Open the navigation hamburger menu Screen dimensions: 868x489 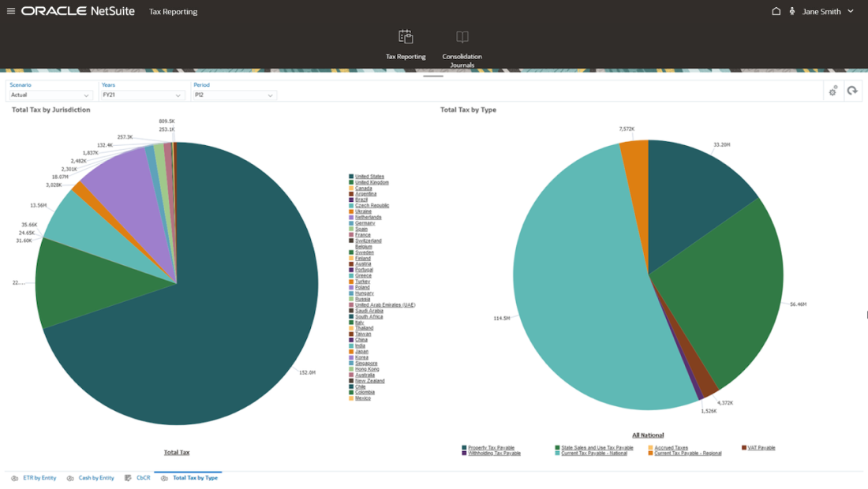[x=10, y=11]
